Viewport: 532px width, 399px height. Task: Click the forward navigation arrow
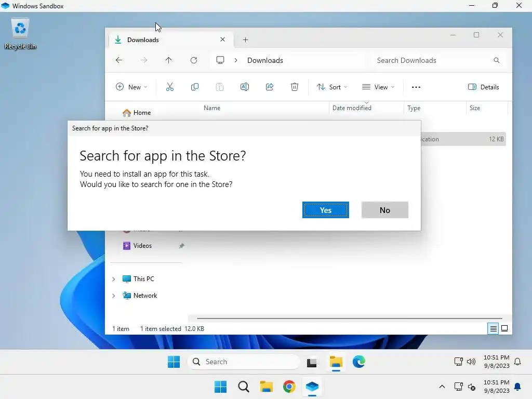(144, 60)
